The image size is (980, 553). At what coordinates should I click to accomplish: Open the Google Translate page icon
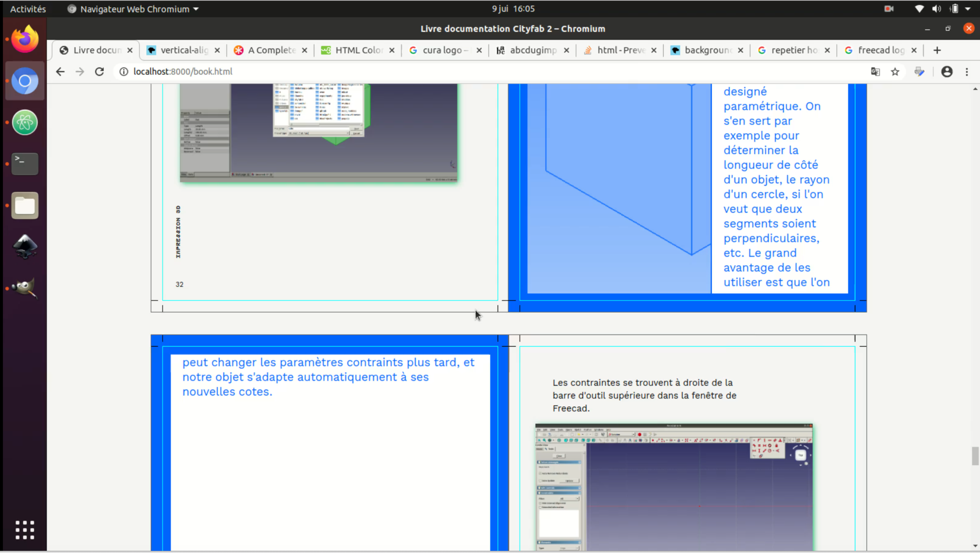tap(875, 71)
